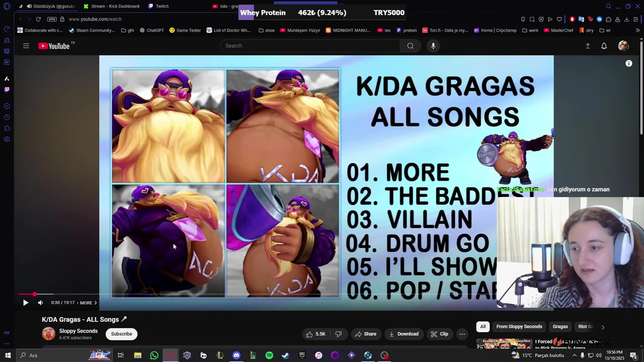The height and width of the screenshot is (362, 644).
Task: Create a Clip of the video
Action: [x=439, y=334]
